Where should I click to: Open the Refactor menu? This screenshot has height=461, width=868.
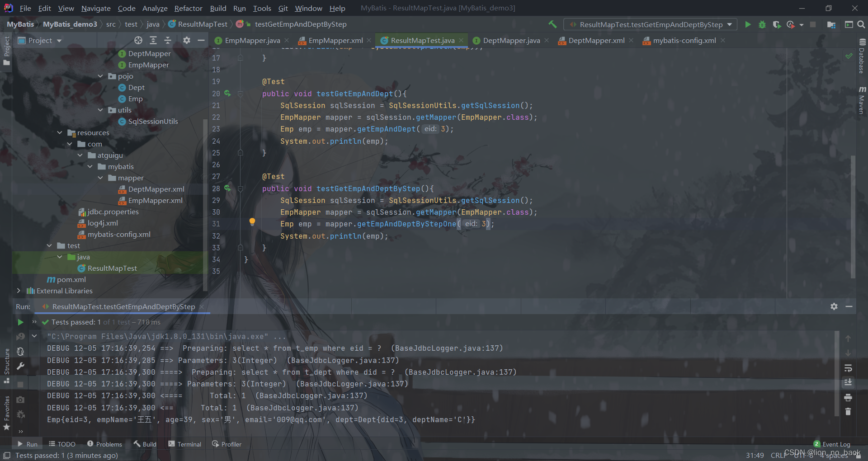[188, 8]
